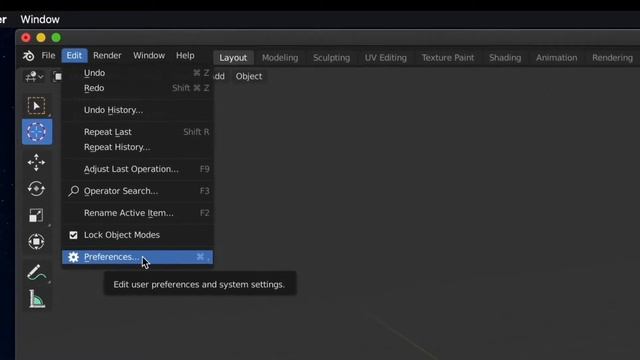Open the Help menu

click(185, 56)
